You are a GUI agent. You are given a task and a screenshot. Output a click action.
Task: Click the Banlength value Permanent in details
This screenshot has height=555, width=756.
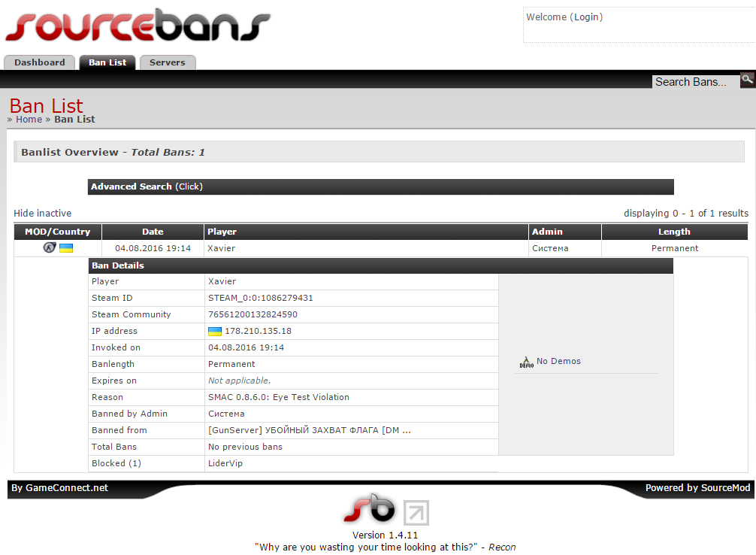[231, 365]
